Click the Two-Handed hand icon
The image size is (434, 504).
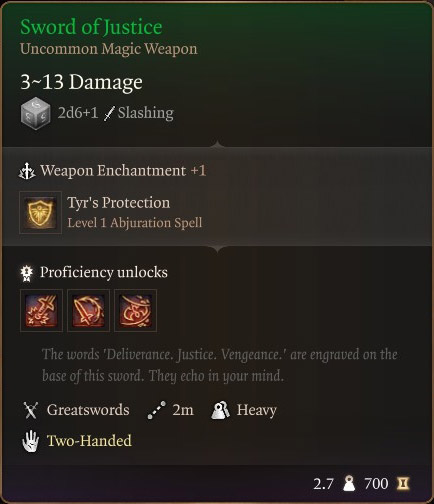coord(31,441)
